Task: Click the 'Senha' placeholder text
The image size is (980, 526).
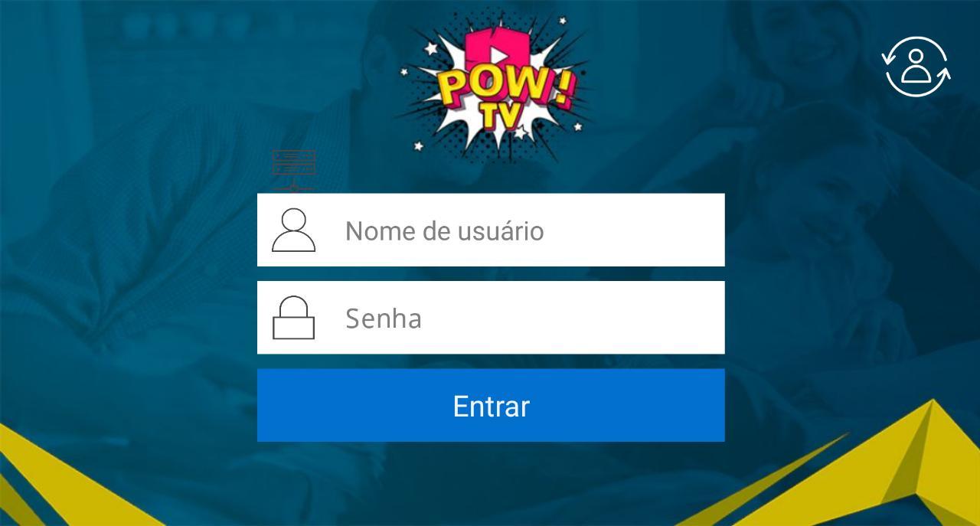Action: click(383, 318)
